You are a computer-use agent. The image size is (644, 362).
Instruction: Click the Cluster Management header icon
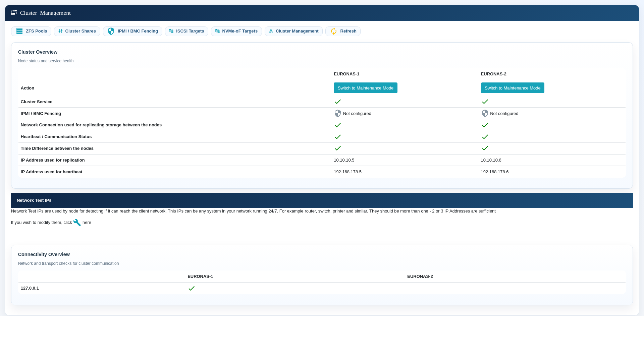click(14, 13)
